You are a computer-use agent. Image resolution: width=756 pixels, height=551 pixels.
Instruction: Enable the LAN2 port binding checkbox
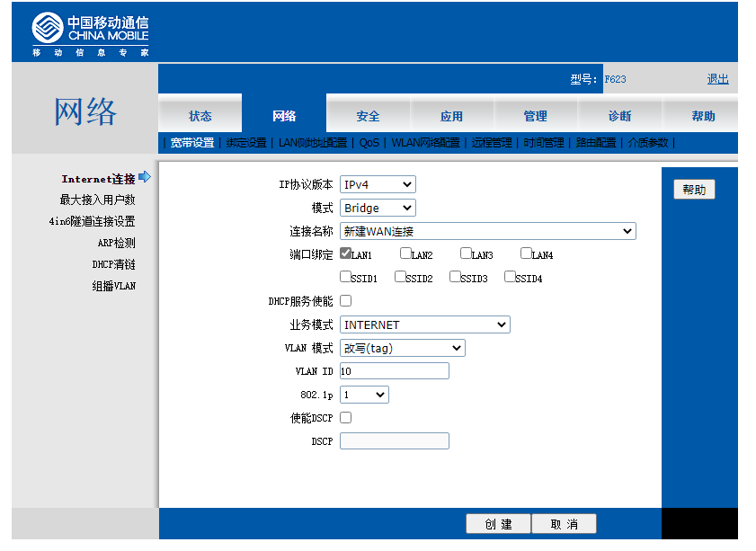[x=406, y=254]
